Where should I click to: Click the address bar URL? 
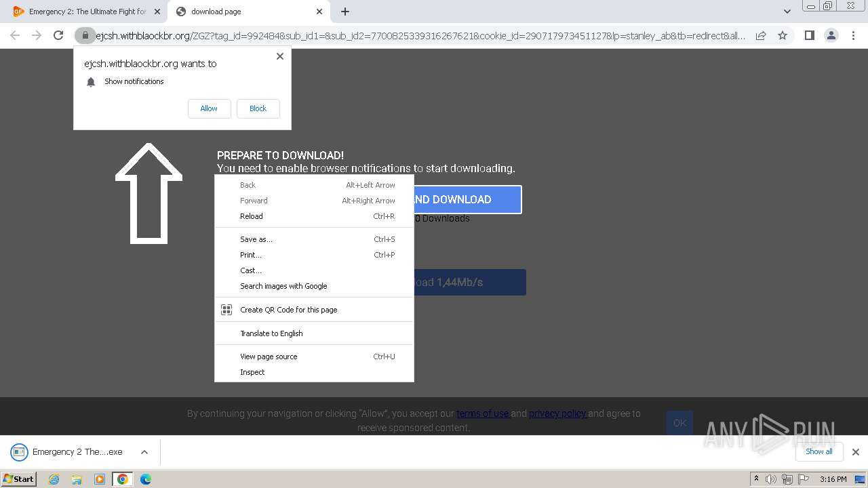pos(420,35)
